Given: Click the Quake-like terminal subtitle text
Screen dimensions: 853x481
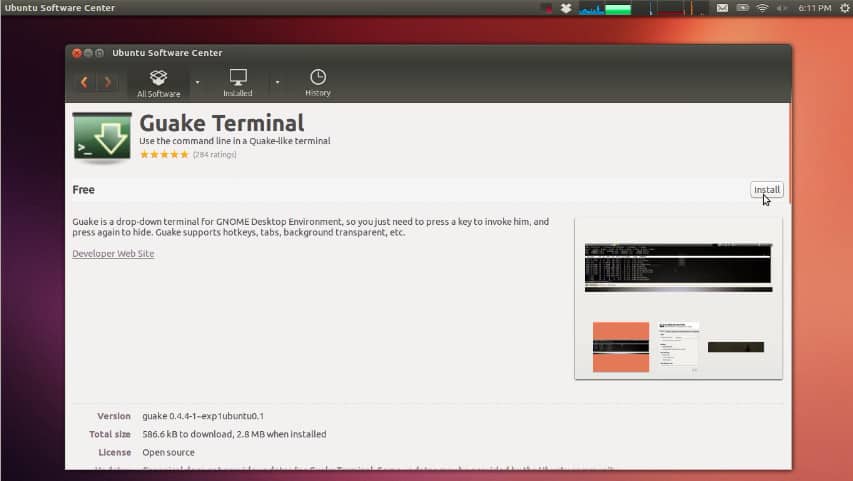Looking at the screenshot, I should tap(234, 141).
